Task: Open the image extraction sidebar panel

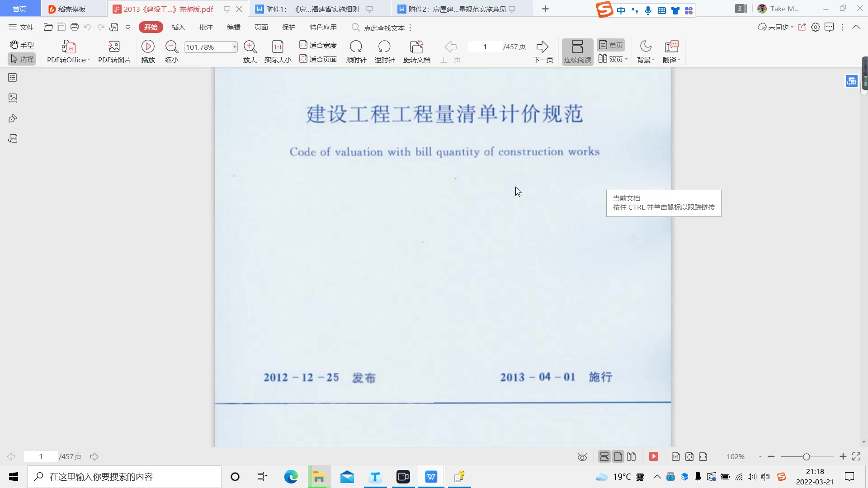Action: pyautogui.click(x=12, y=98)
